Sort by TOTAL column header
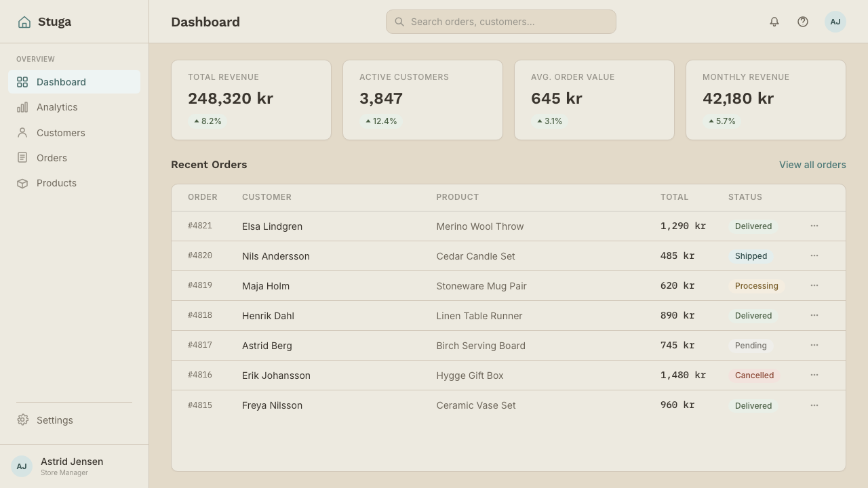The width and height of the screenshot is (868, 488). tap(674, 197)
